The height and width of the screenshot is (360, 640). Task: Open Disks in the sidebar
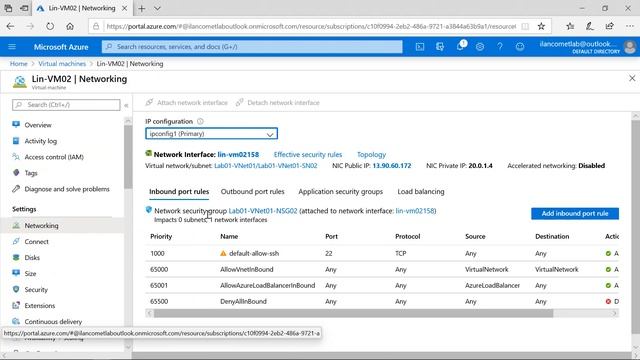[32, 258]
